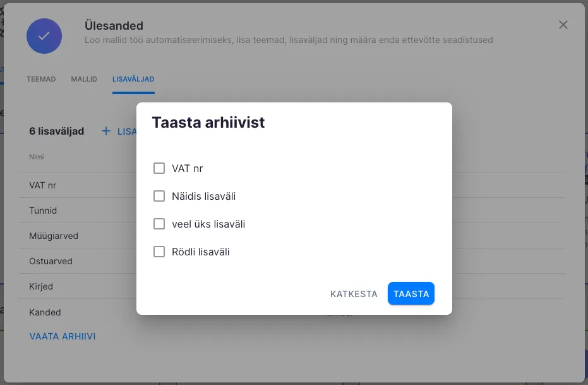This screenshot has width=588, height=385.
Task: Select the LISAVÄLJAD tab
Action: (133, 80)
